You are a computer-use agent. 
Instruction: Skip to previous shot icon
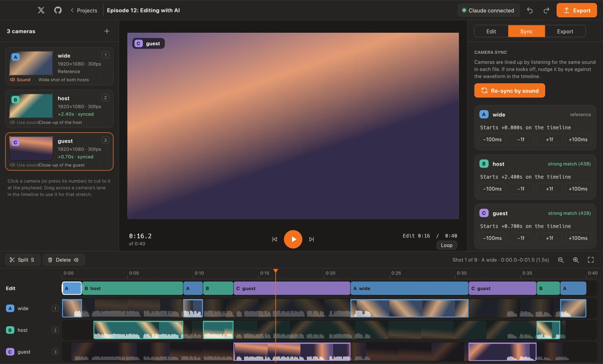(274, 239)
